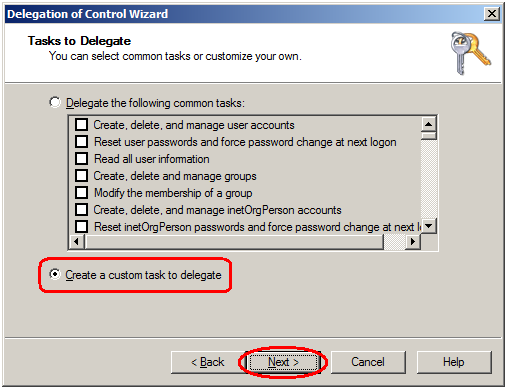Click the horizontal scrollbar track of task list
This screenshot has height=389, width=507.
pos(395,241)
